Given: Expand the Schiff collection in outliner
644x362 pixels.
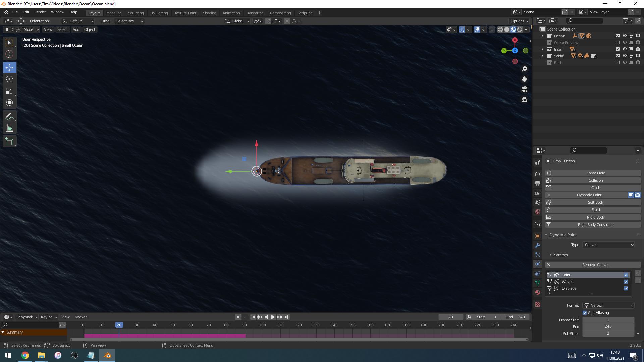Looking at the screenshot, I should [x=543, y=56].
